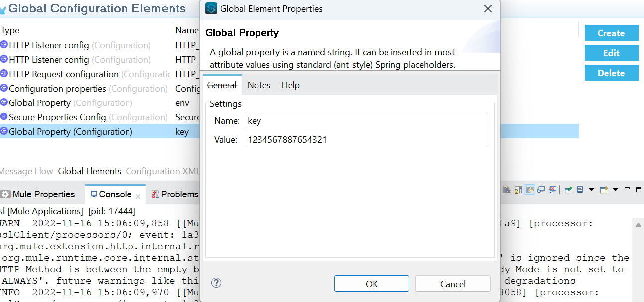Viewport: 644px width, 302px height.
Task: Toggle Word Wrap in the Console toolbar
Action: coord(529,190)
